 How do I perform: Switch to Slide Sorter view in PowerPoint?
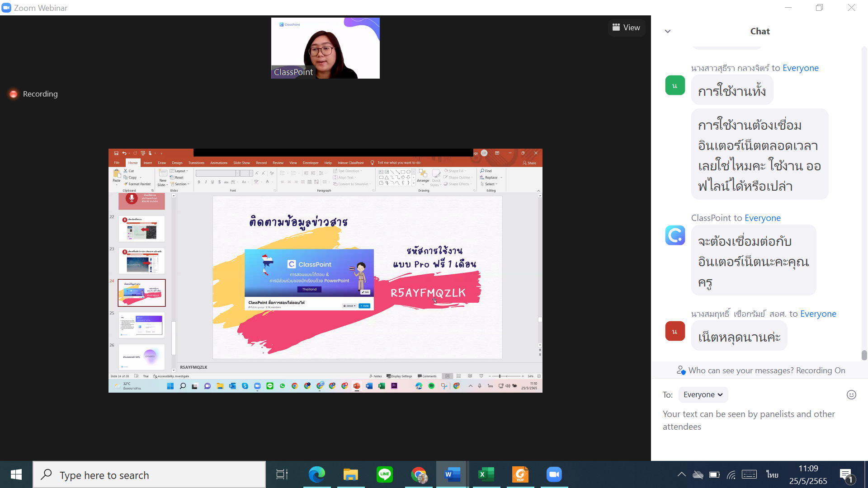459,376
